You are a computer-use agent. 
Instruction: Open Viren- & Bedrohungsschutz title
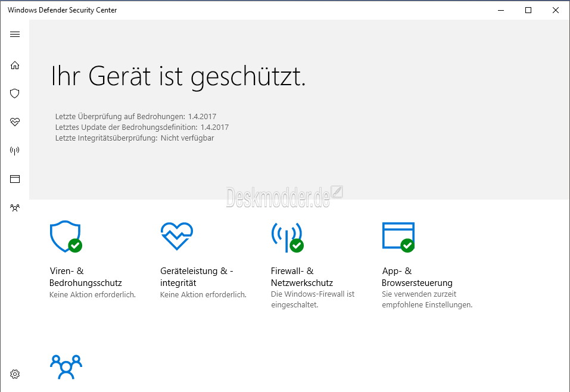[86, 277]
